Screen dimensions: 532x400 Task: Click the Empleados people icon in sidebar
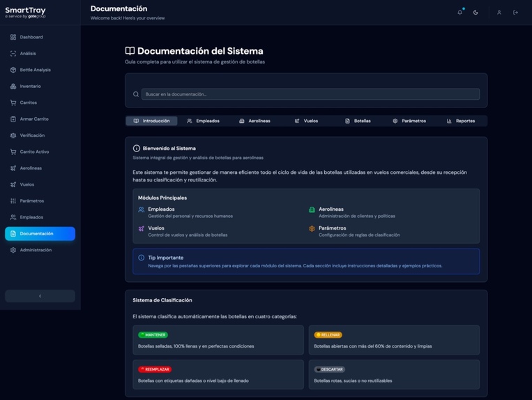tap(13, 217)
